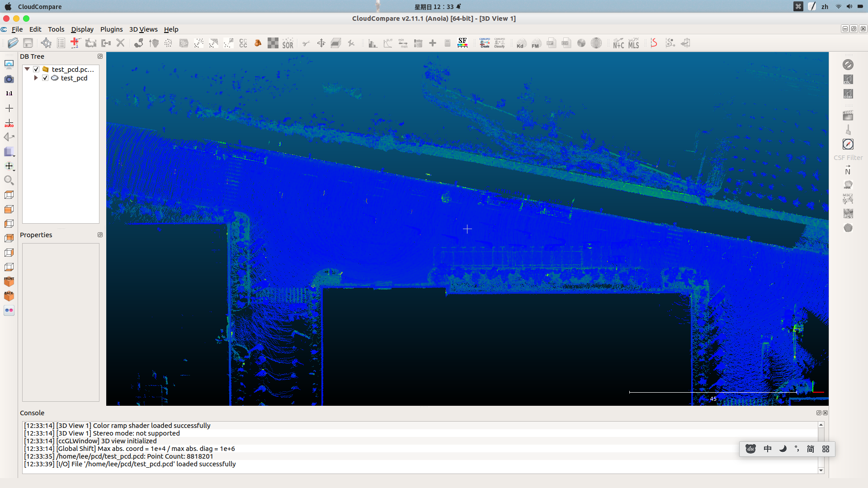Image resolution: width=868 pixels, height=488 pixels.
Task: Click the Save floppy disk icon
Action: (x=28, y=43)
